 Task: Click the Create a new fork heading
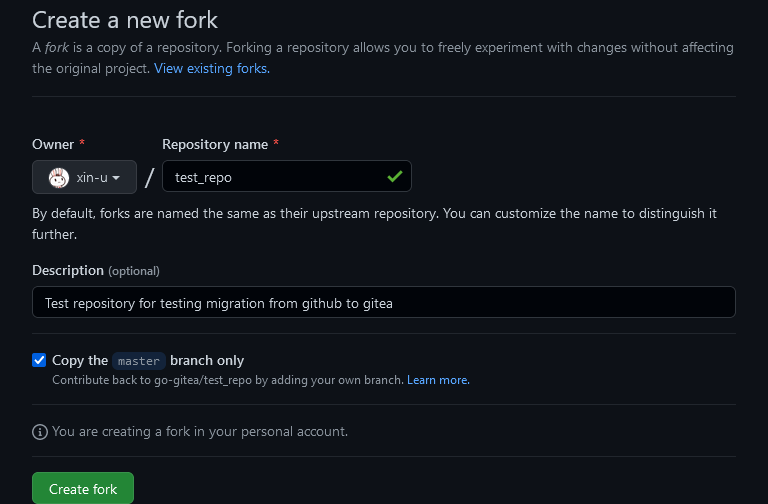125,20
